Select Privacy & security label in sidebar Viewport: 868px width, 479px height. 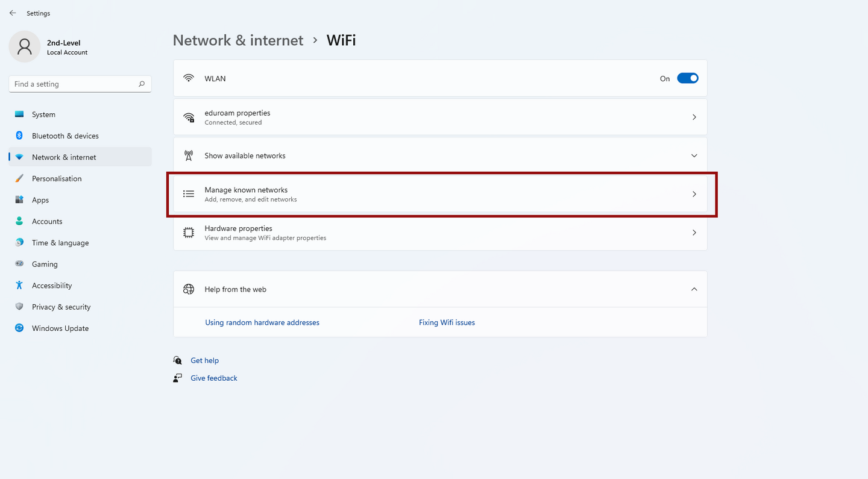(x=61, y=307)
